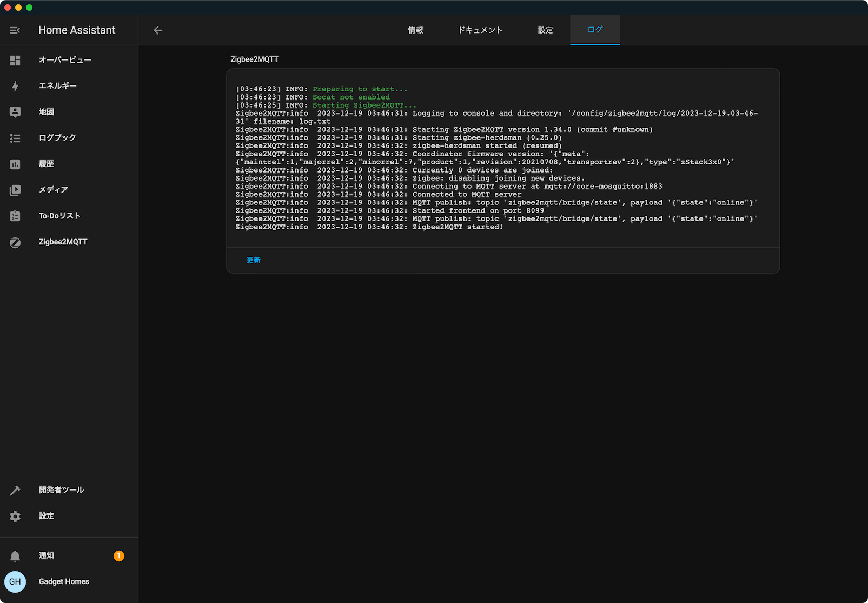Viewport: 868px width, 603px height.
Task: Open the ドキュメント tab
Action: tap(480, 30)
